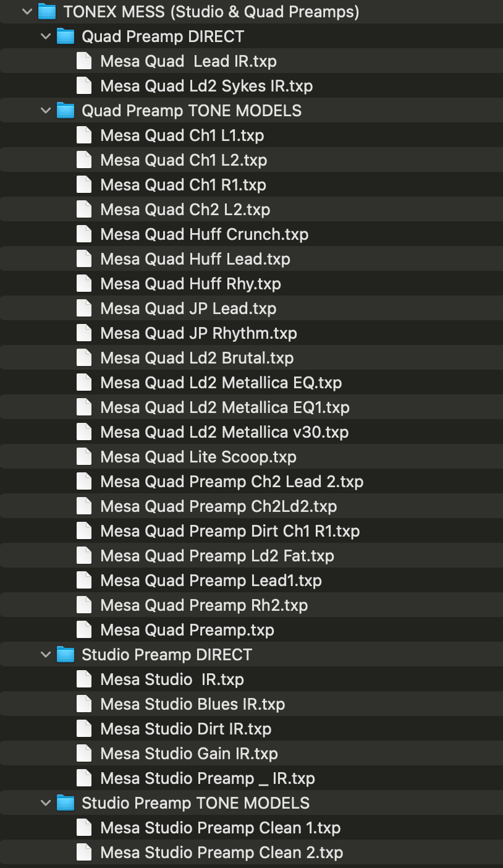Screen dimensions: 503x868
Task: Select Mesa Quad JP Lead.txp file
Action: (x=188, y=308)
